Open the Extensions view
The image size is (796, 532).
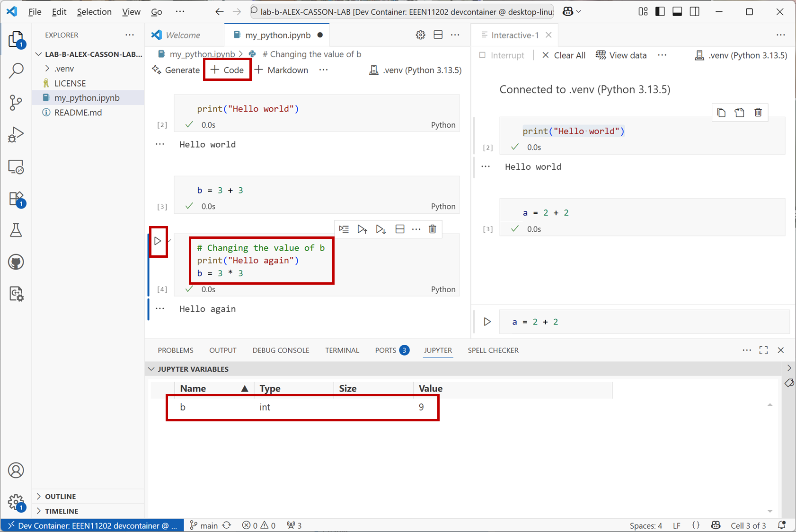point(16,199)
